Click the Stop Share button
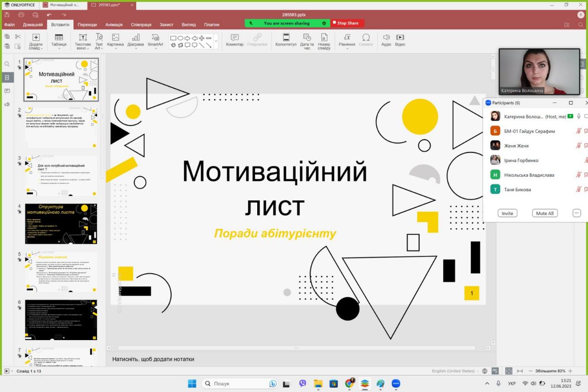This screenshot has height=392, width=588. coord(347,23)
